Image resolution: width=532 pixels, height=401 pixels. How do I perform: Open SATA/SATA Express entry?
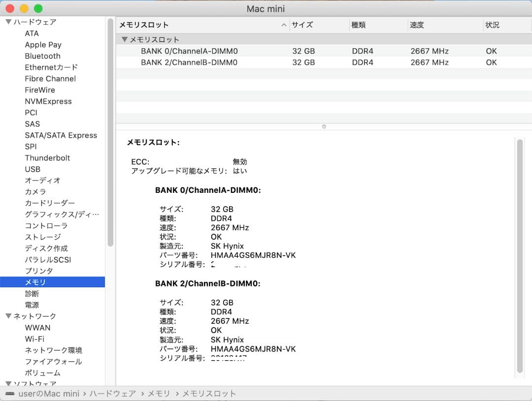61,135
